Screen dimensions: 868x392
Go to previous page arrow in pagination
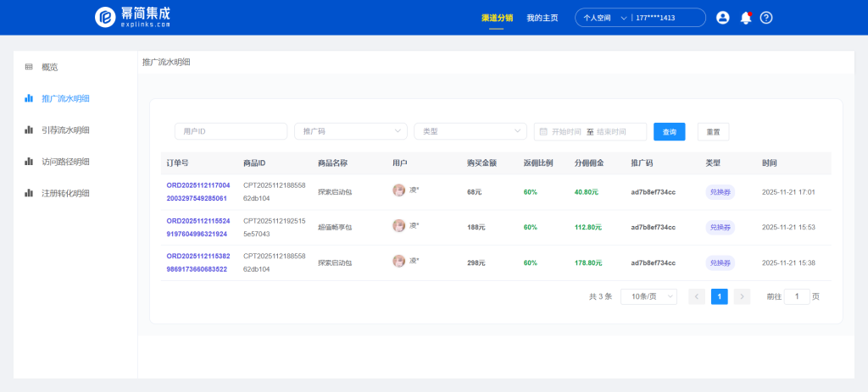tap(697, 296)
